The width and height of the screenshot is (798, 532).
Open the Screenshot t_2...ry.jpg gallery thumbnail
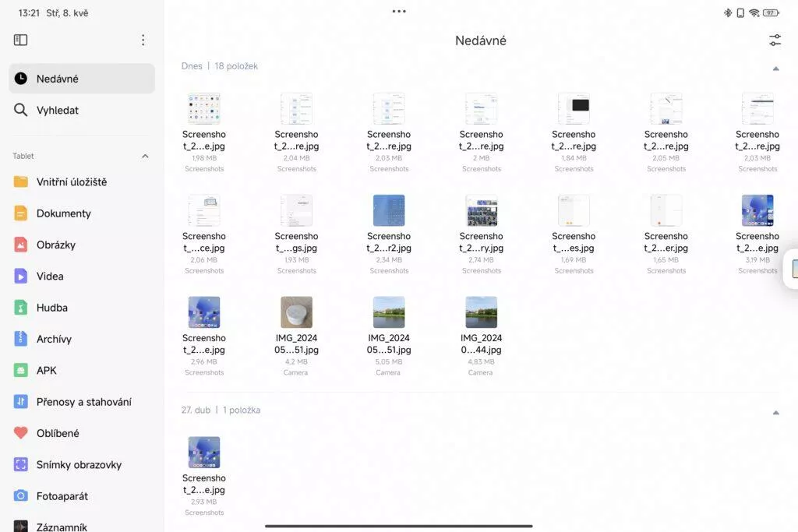(x=482, y=210)
